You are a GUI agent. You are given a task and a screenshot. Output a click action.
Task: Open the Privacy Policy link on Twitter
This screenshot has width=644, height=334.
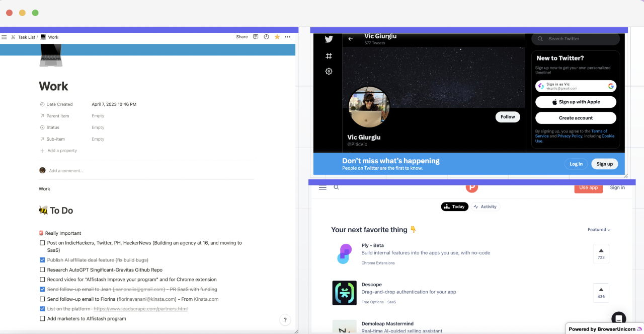[570, 136]
